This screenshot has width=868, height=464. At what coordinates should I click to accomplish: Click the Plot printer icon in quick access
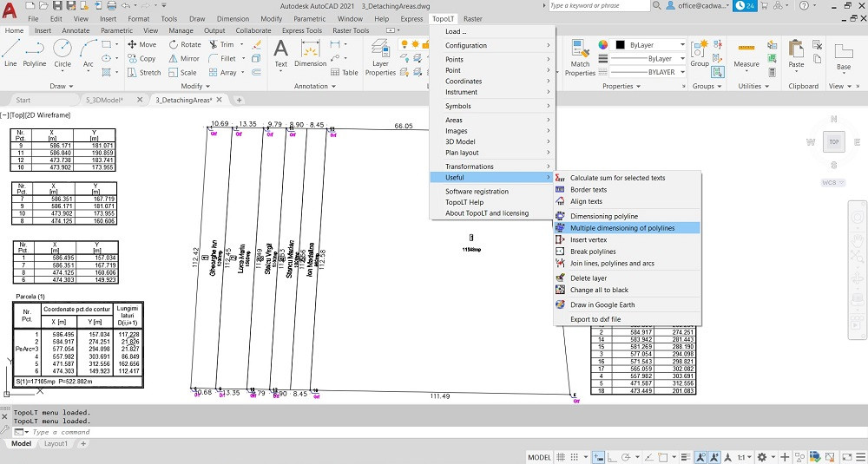pyautogui.click(x=111, y=5)
